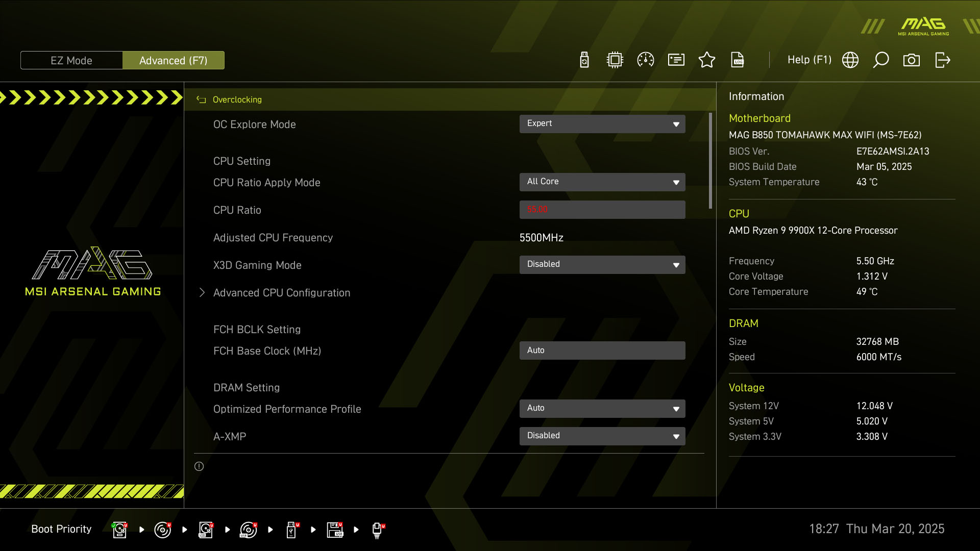This screenshot has height=551, width=980.
Task: Open the LOG file icon
Action: point(738,60)
